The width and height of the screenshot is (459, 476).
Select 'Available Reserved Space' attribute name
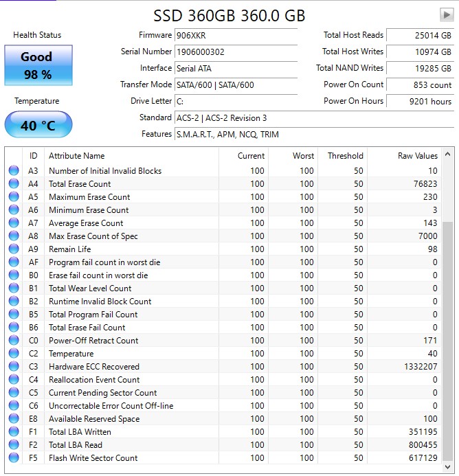coord(94,419)
